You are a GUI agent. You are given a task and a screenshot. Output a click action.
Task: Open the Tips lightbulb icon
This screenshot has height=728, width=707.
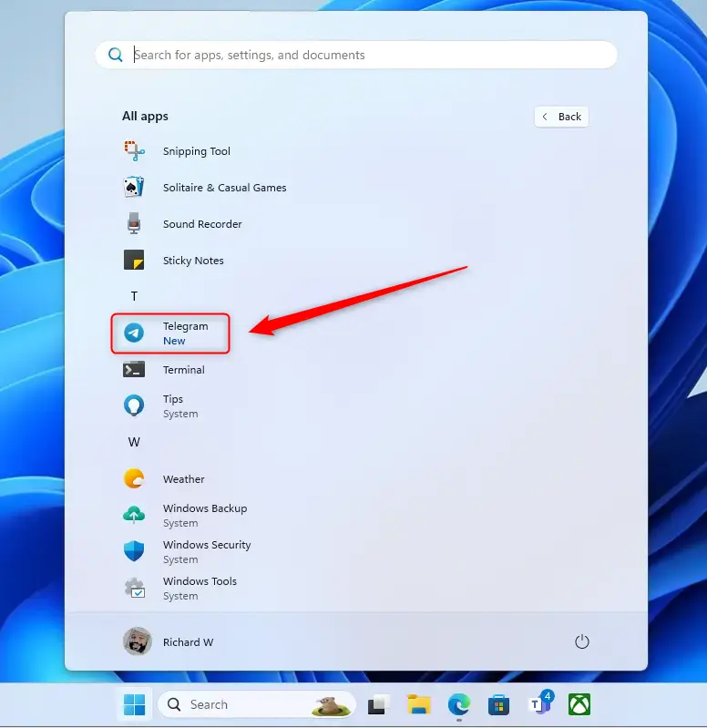coord(134,405)
